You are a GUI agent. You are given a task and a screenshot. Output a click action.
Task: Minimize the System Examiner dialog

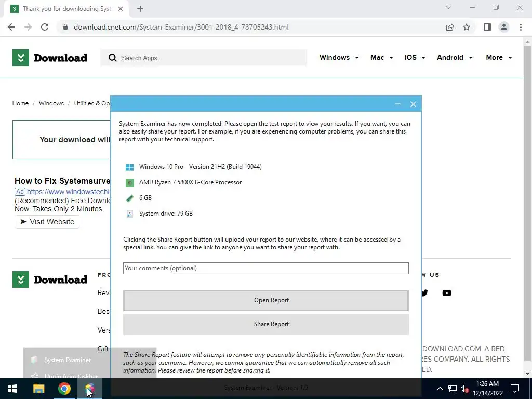pos(397,104)
